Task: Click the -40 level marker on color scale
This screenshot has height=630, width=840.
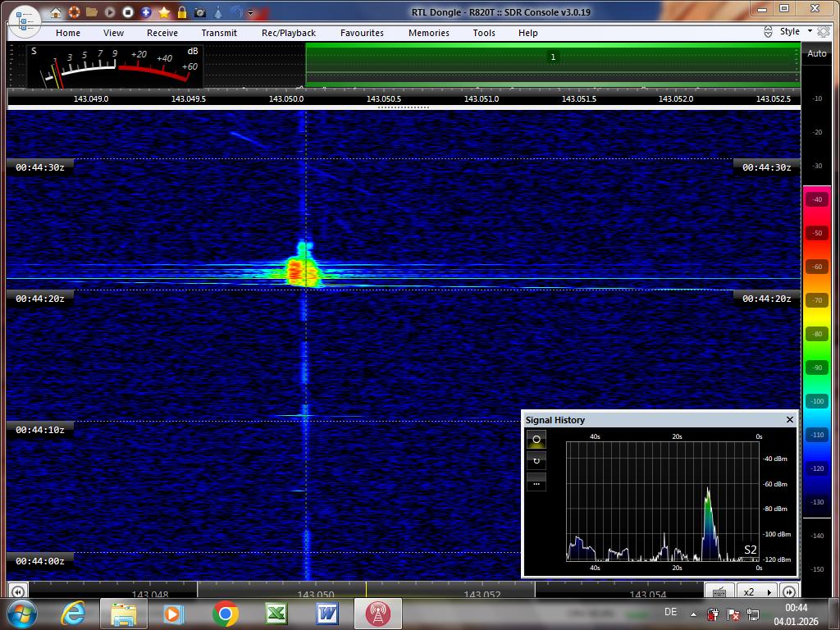Action: coord(817,199)
